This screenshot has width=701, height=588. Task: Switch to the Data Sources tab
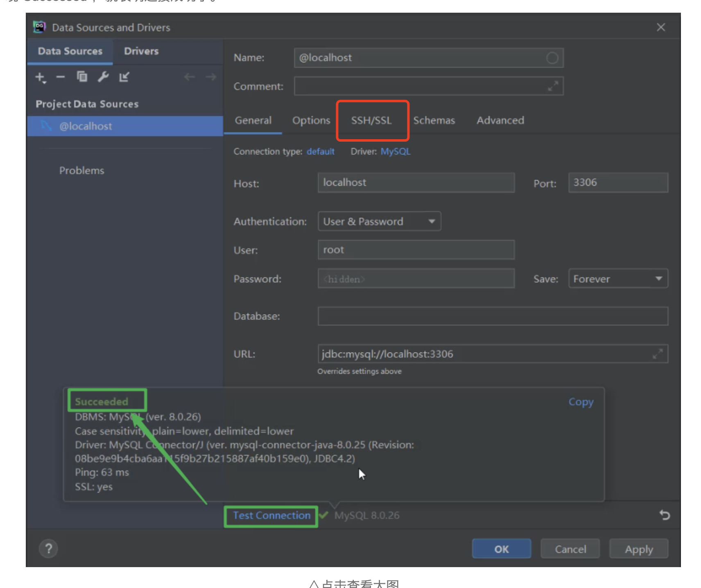click(70, 51)
